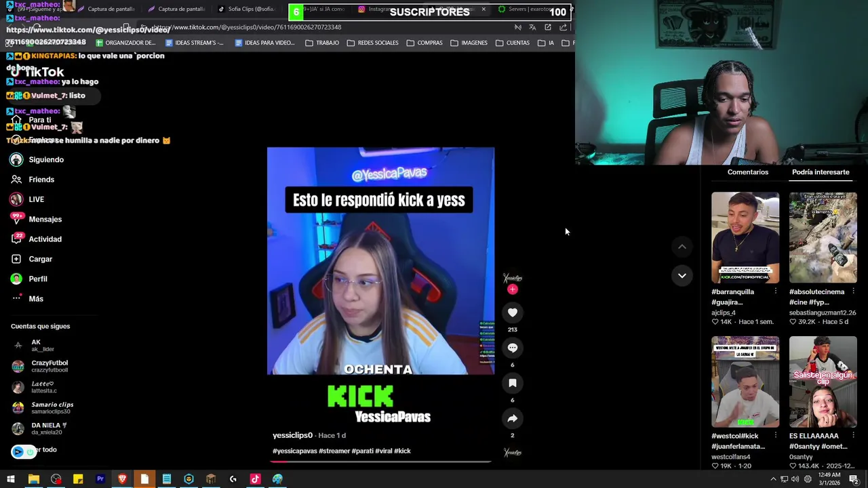Open notification center in system tray

pos(854,479)
